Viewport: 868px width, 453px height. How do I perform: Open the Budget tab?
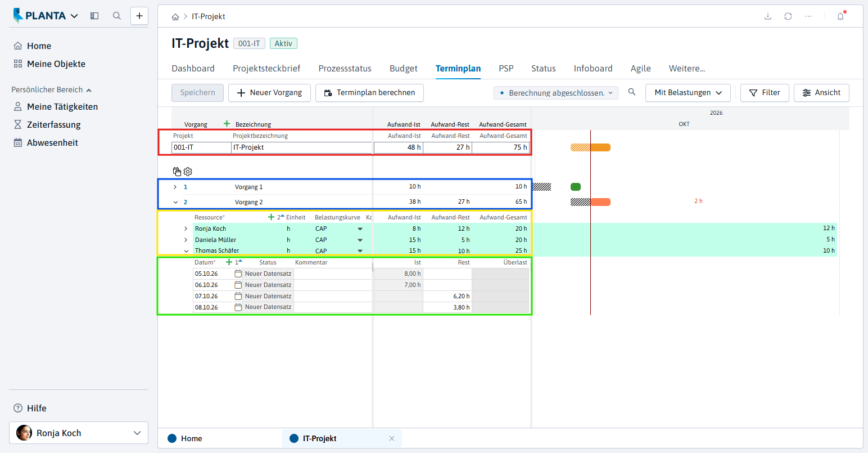point(404,69)
